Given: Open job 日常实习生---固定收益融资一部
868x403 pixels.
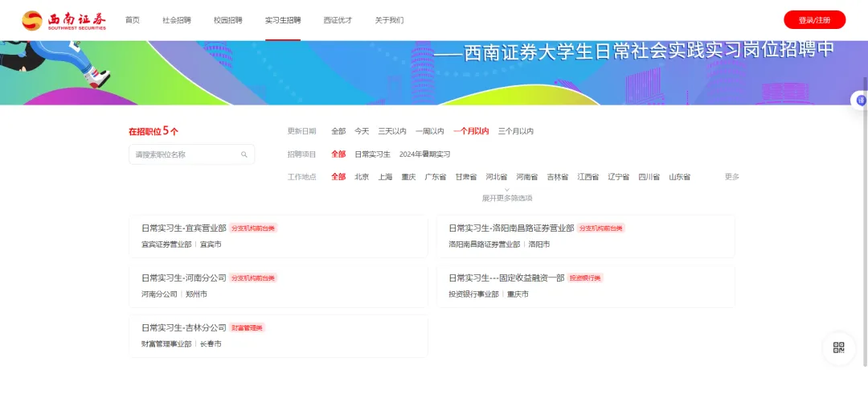Looking at the screenshot, I should coord(506,278).
